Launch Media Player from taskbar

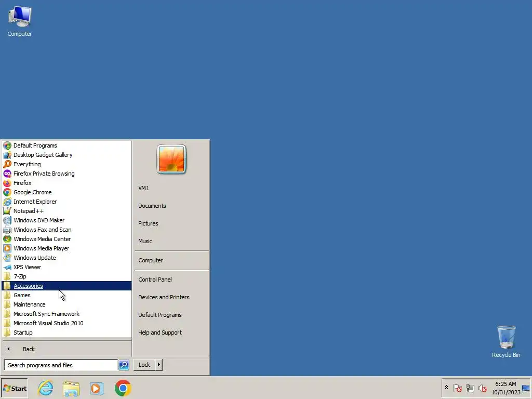[97, 388]
